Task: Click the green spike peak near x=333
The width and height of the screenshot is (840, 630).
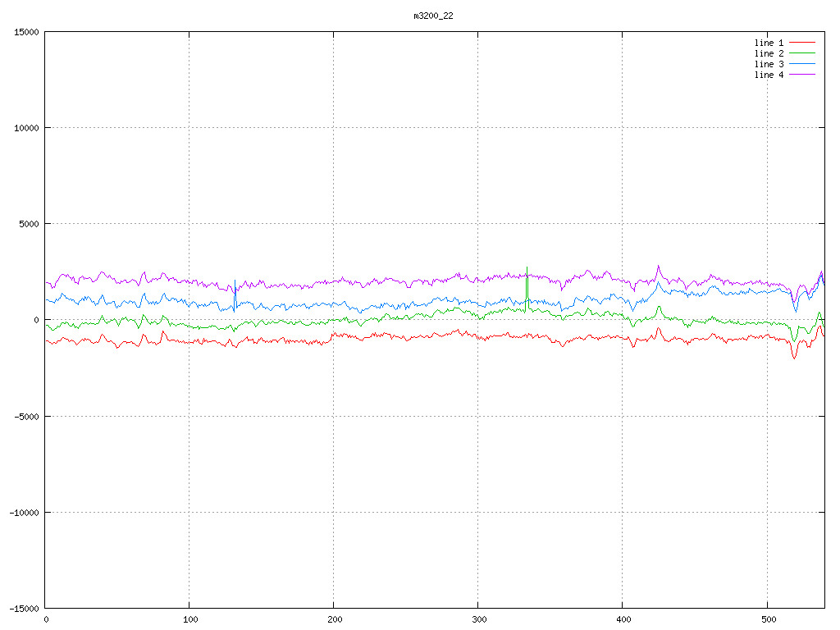Action: (x=527, y=267)
